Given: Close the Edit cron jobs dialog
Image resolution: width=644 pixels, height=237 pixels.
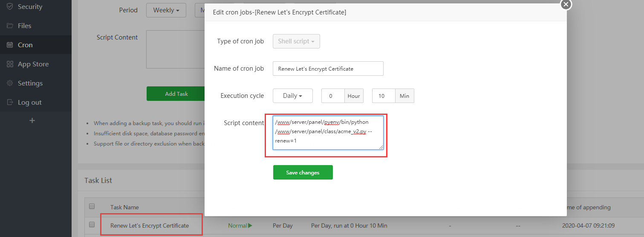Looking at the screenshot, I should point(566,4).
